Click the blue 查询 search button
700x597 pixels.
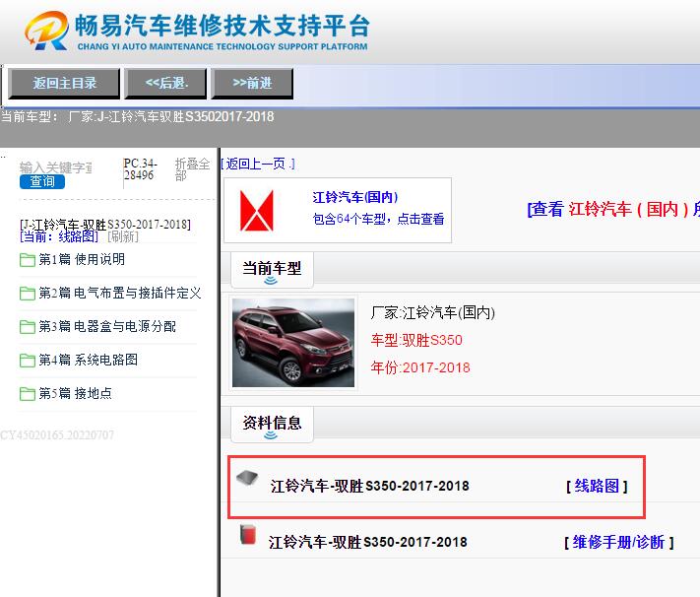pos(42,181)
